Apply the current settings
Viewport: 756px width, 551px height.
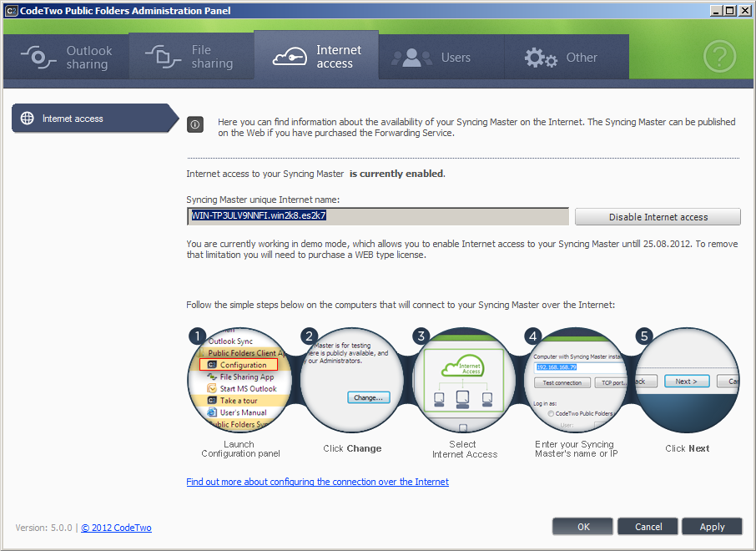(x=712, y=527)
